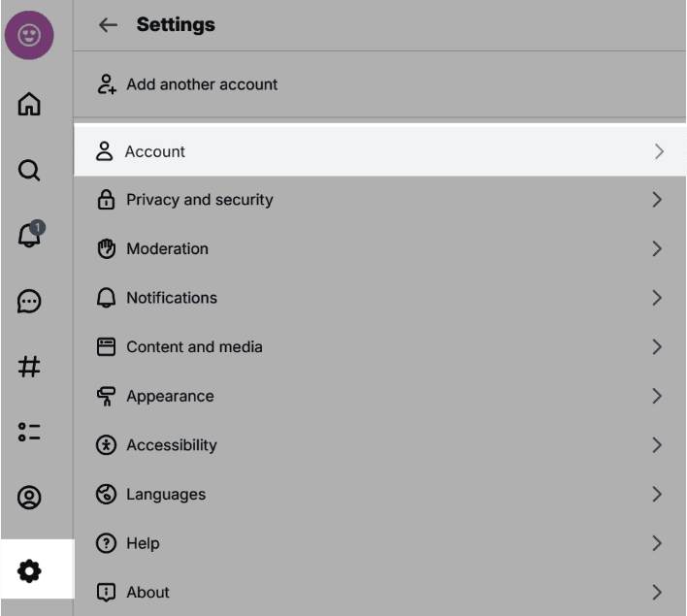Screen dimensions: 687x616
Task: Open the Home feed from sidebar
Action: pyautogui.click(x=29, y=104)
